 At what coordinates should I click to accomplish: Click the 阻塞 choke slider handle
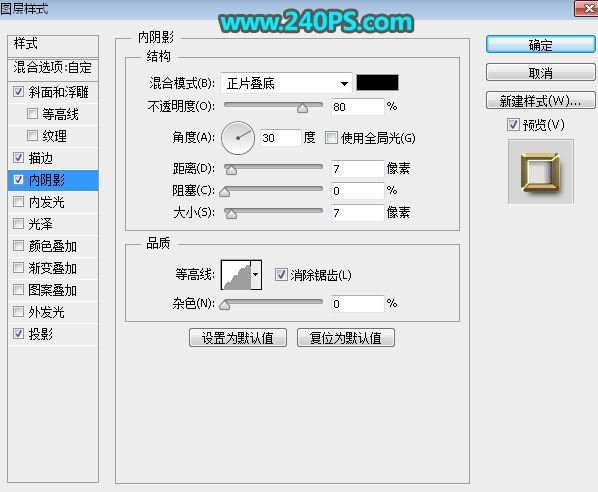click(225, 192)
